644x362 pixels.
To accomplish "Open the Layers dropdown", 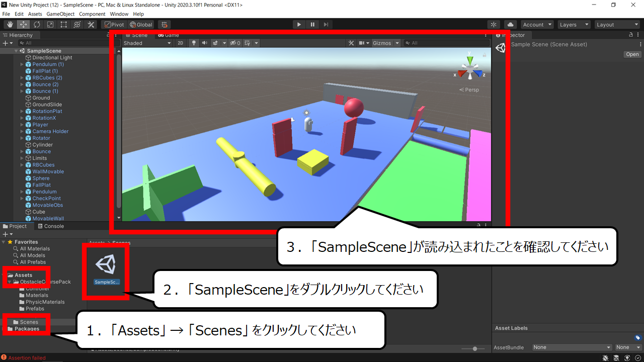I will click(574, 25).
